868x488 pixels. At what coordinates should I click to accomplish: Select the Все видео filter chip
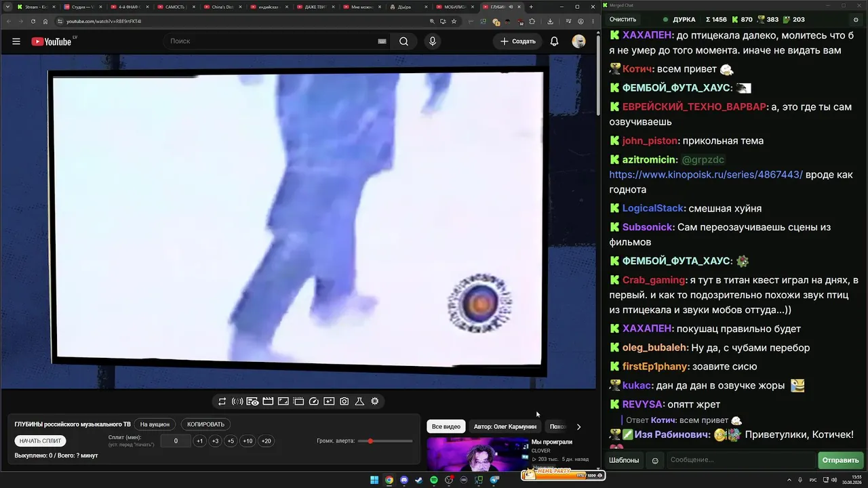446,427
